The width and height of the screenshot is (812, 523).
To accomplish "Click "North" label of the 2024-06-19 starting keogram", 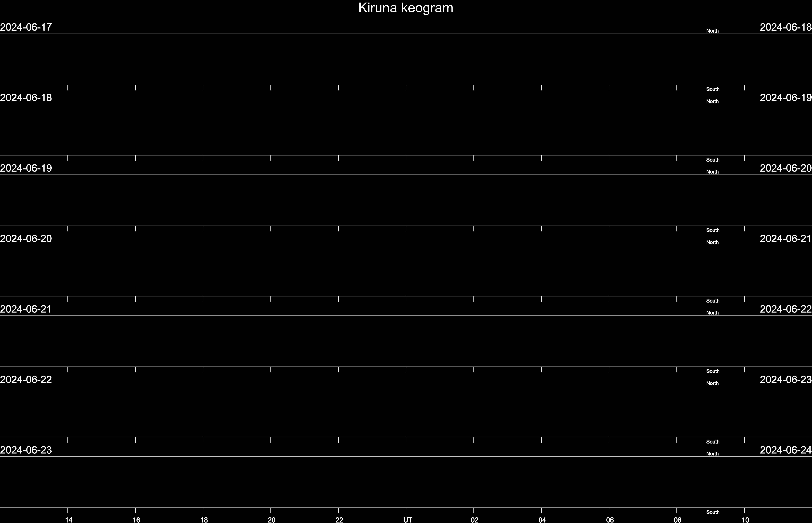I will coord(712,172).
